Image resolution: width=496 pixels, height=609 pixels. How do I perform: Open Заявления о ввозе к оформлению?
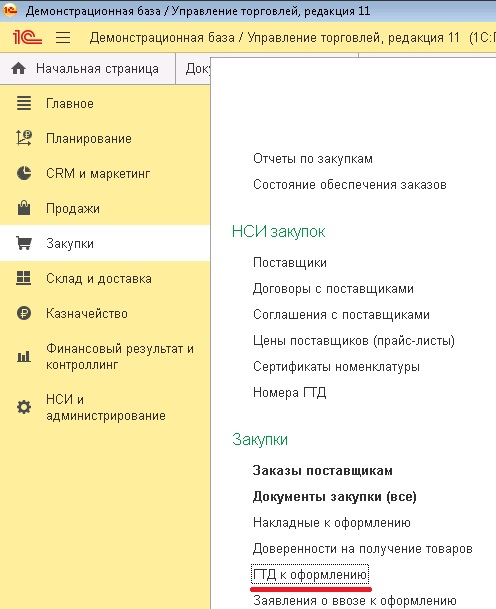point(354,600)
